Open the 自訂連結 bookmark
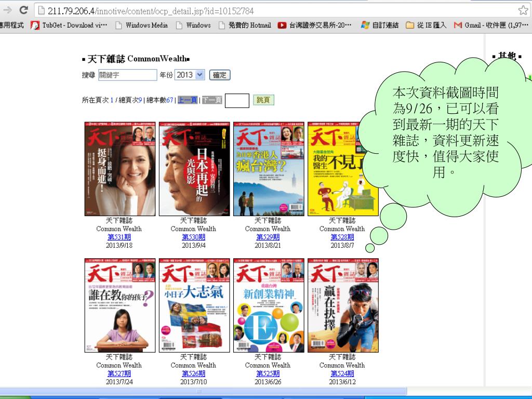 [380, 25]
